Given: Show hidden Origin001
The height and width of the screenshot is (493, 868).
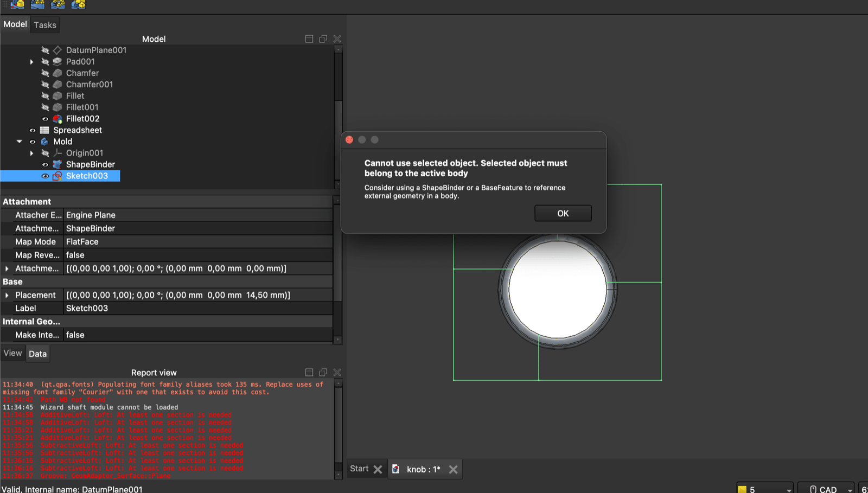Looking at the screenshot, I should tap(45, 153).
